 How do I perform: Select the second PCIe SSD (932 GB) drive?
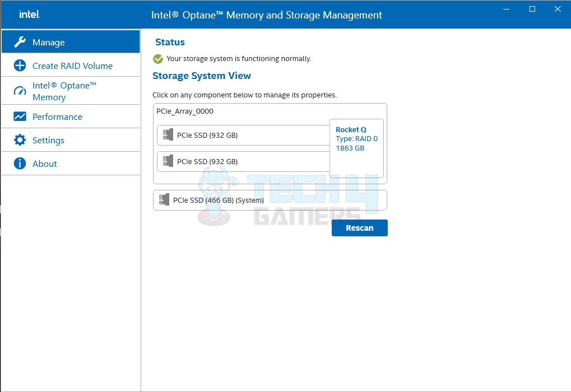click(x=243, y=162)
